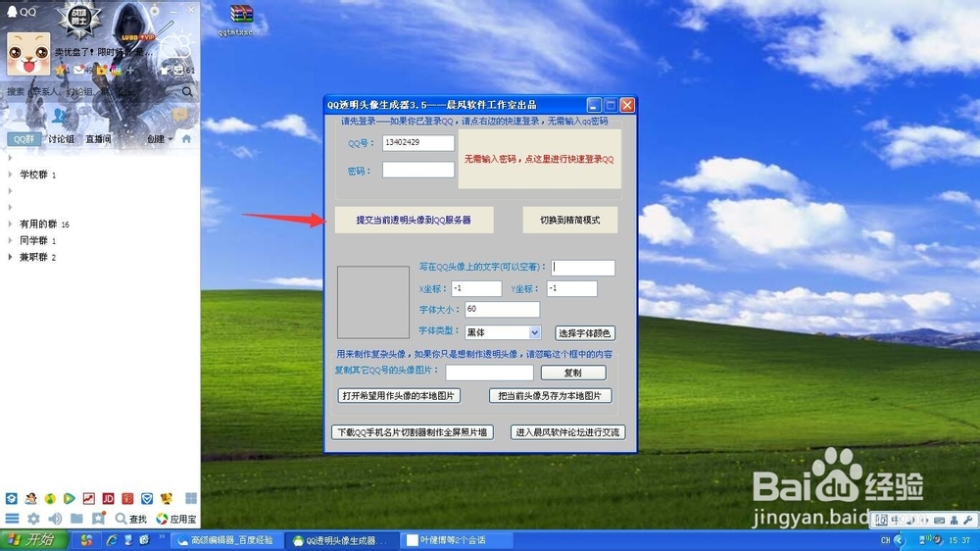This screenshot has width=980, height=551.
Task: Open QQ settings gear icon
Action: point(33,519)
